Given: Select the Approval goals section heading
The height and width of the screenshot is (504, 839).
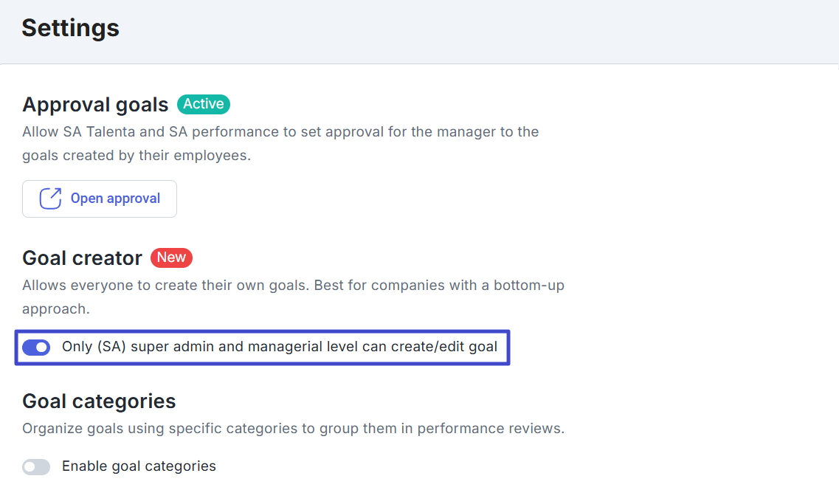Looking at the screenshot, I should (95, 105).
